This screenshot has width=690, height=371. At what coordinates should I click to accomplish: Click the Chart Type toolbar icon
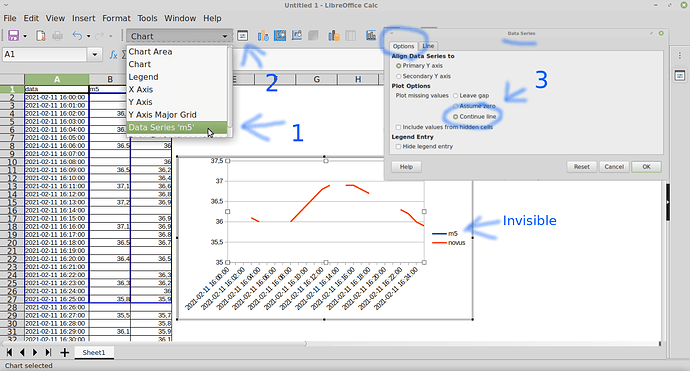(263, 36)
